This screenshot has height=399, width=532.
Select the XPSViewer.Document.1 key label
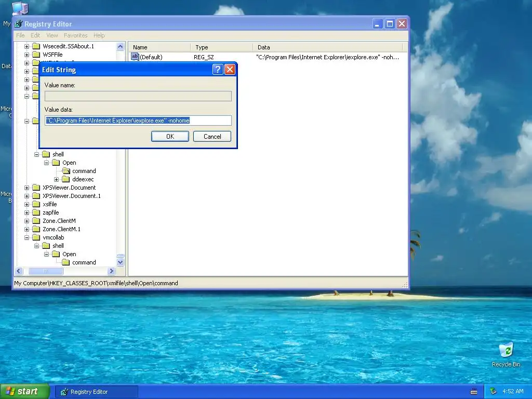tap(72, 196)
